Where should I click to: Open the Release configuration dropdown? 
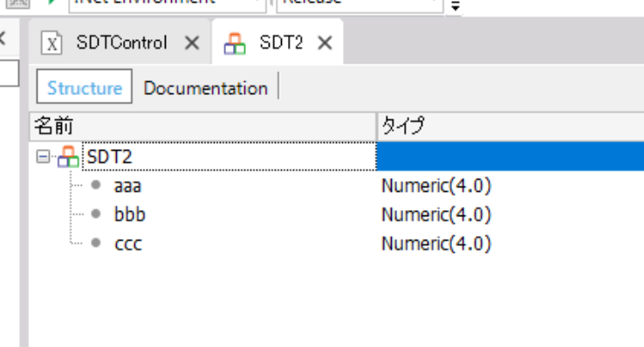point(360,5)
